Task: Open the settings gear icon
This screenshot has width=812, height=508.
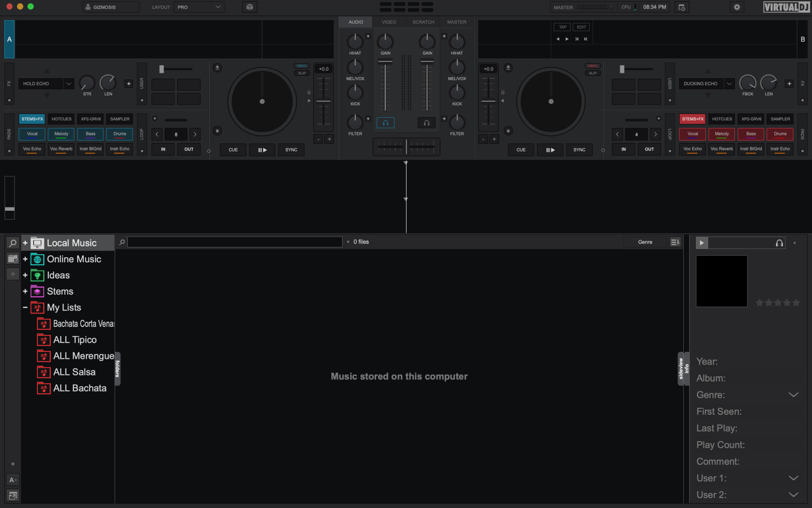Action: 736,7
